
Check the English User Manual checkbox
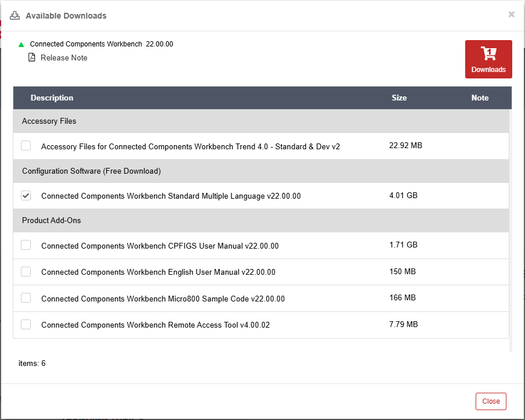pos(26,271)
